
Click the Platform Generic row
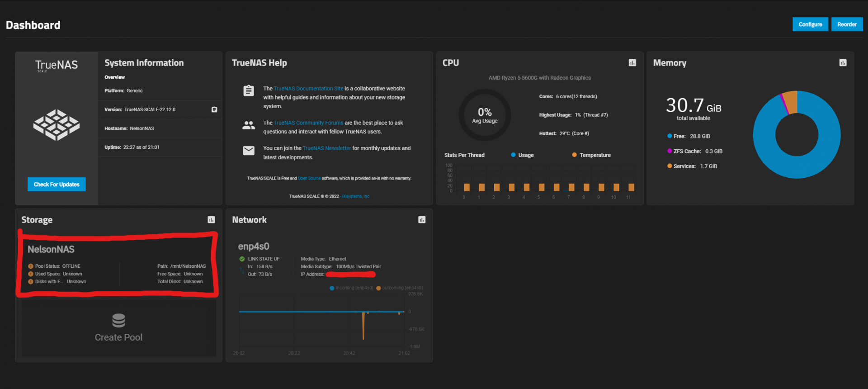[160, 91]
